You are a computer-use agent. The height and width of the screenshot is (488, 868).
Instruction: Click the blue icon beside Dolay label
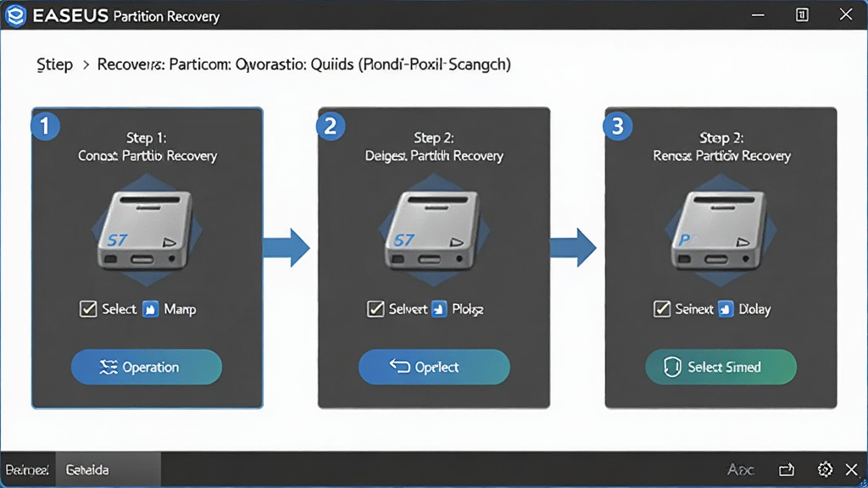point(726,308)
